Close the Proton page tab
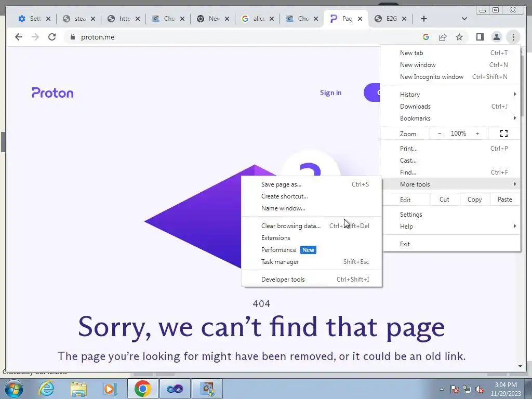Image resolution: width=532 pixels, height=399 pixels. pyautogui.click(x=360, y=19)
